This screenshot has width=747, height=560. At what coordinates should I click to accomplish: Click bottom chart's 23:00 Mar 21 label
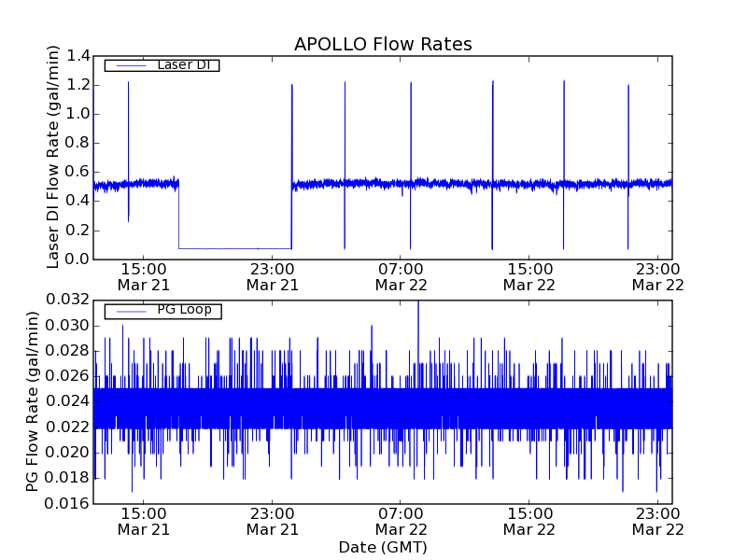(272, 522)
